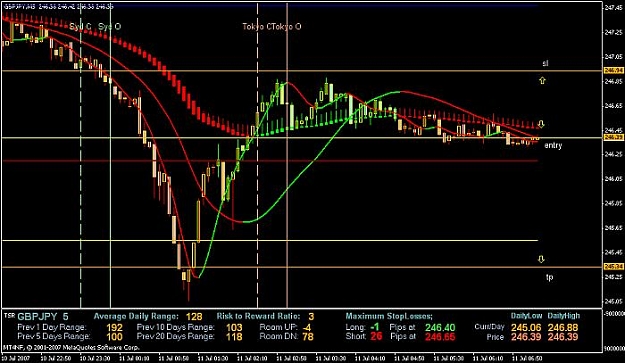Click the MetaQuotes Software Corp. copyright text
Viewport: 625px width, 363px height.
click(x=71, y=347)
